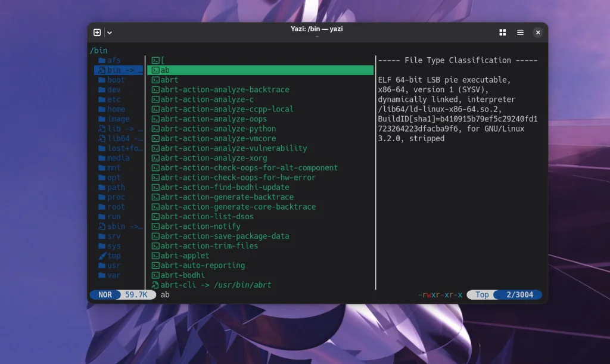Click the icon beside abrt-bodhi
The height and width of the screenshot is (364, 610).
pos(155,275)
